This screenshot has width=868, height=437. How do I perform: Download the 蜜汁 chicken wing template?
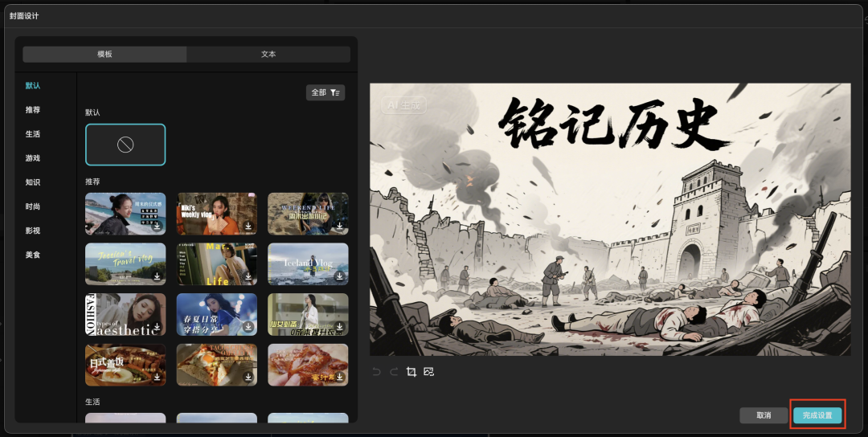coord(340,377)
